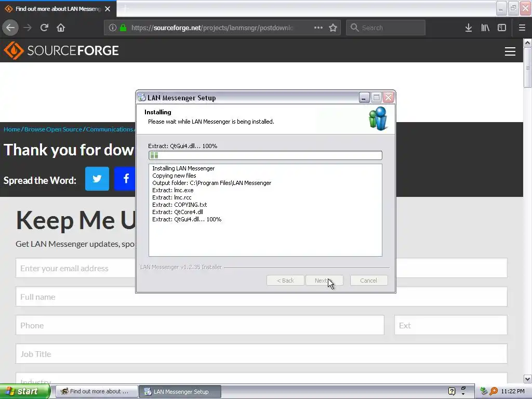Screen dimensions: 532x399
Task: Click the page vertical scrollbar thumb
Action: (x=528, y=68)
